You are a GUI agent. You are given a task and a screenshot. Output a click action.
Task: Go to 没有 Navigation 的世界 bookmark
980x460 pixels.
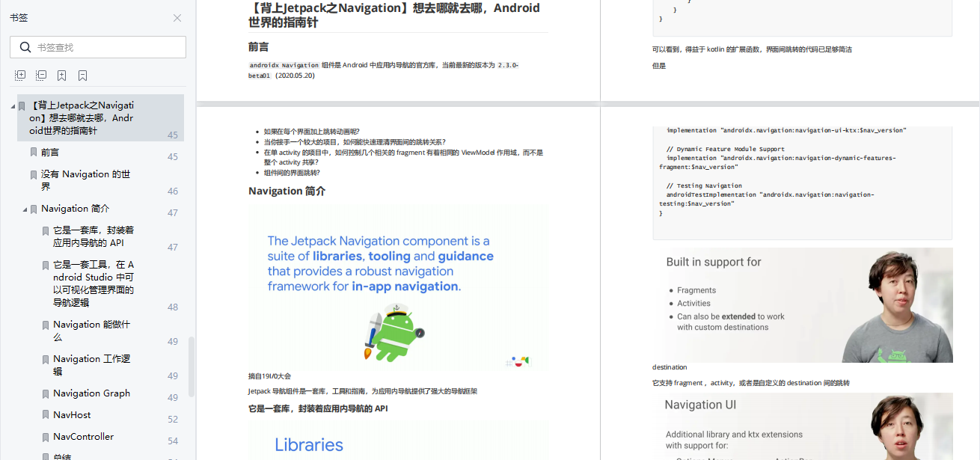point(86,180)
